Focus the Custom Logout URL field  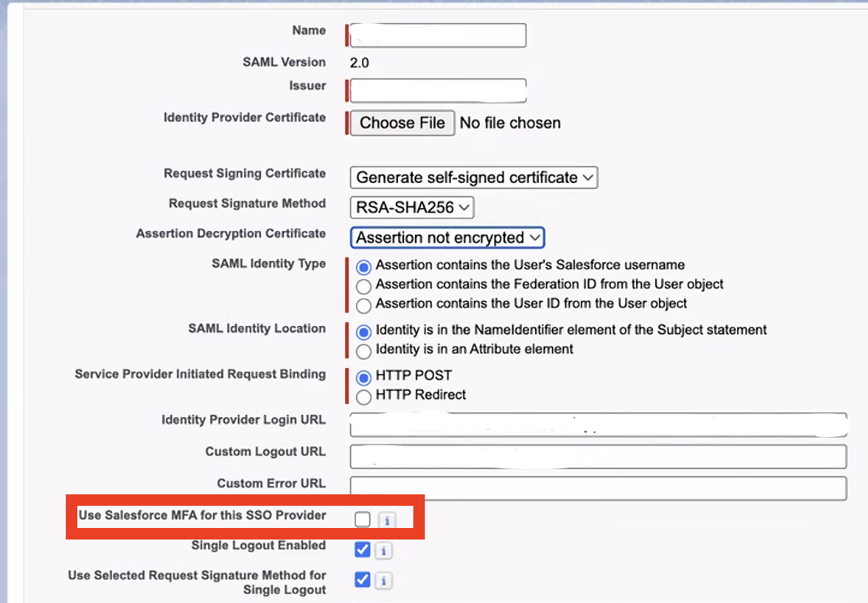(x=599, y=456)
